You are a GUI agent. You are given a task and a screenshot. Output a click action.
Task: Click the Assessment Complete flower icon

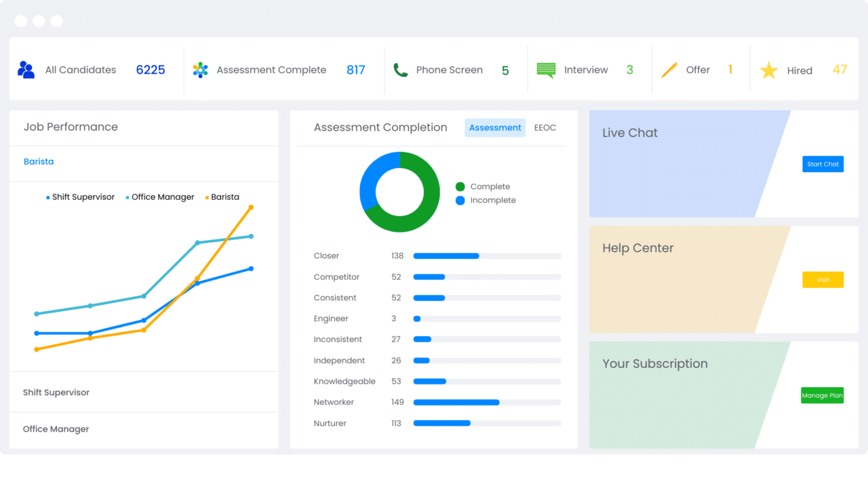tap(200, 70)
